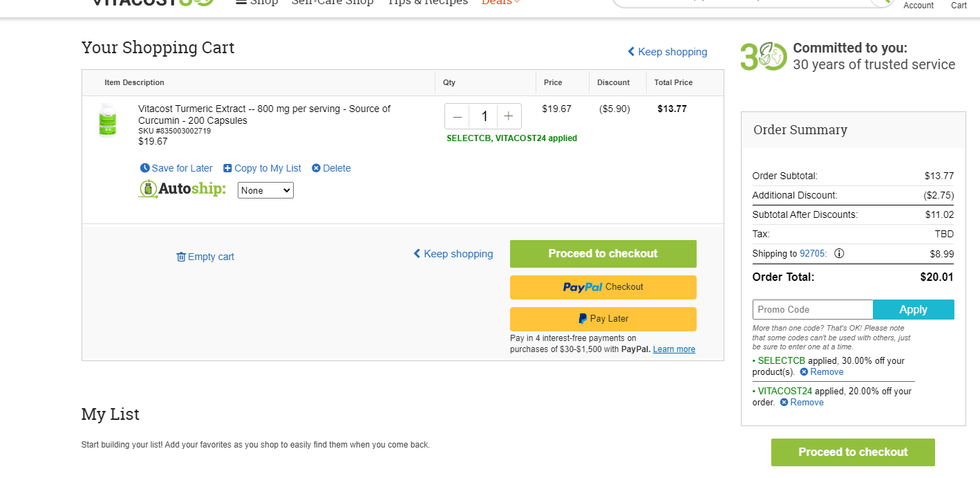The height and width of the screenshot is (478, 980).
Task: Remove the VITACOST24 promo code
Action: 802,402
